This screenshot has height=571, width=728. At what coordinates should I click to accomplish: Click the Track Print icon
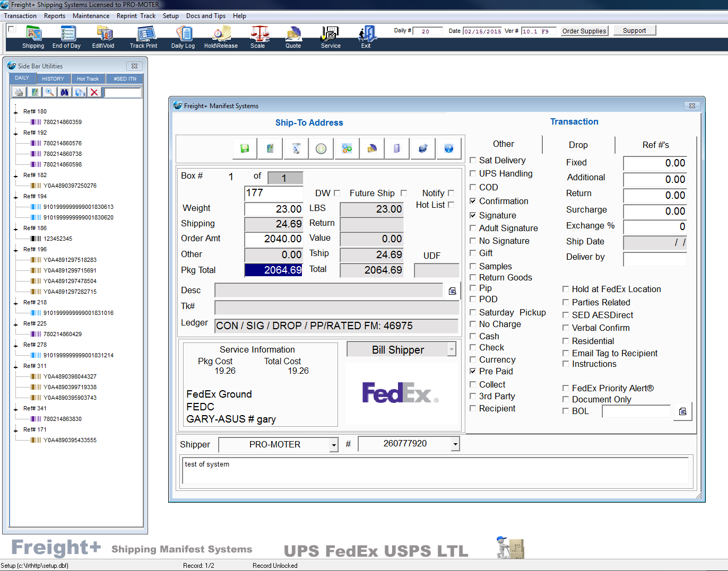(144, 38)
